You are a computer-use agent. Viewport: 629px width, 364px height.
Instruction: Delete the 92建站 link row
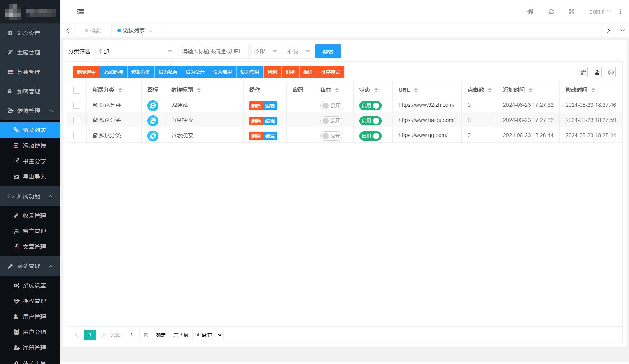coord(256,106)
